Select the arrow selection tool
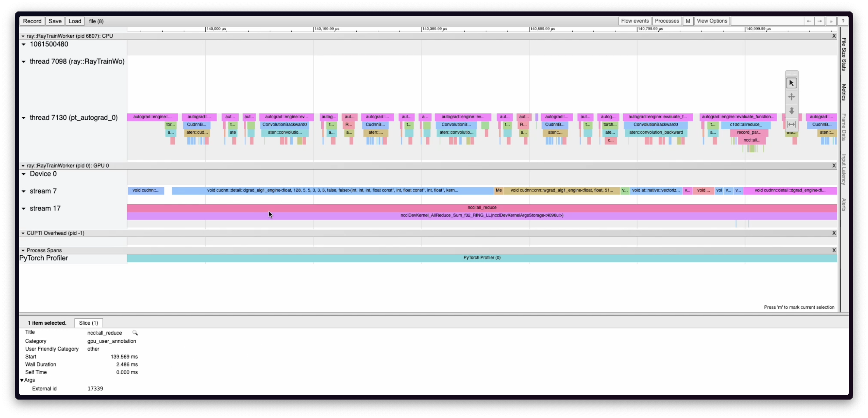868x418 pixels. tap(791, 83)
